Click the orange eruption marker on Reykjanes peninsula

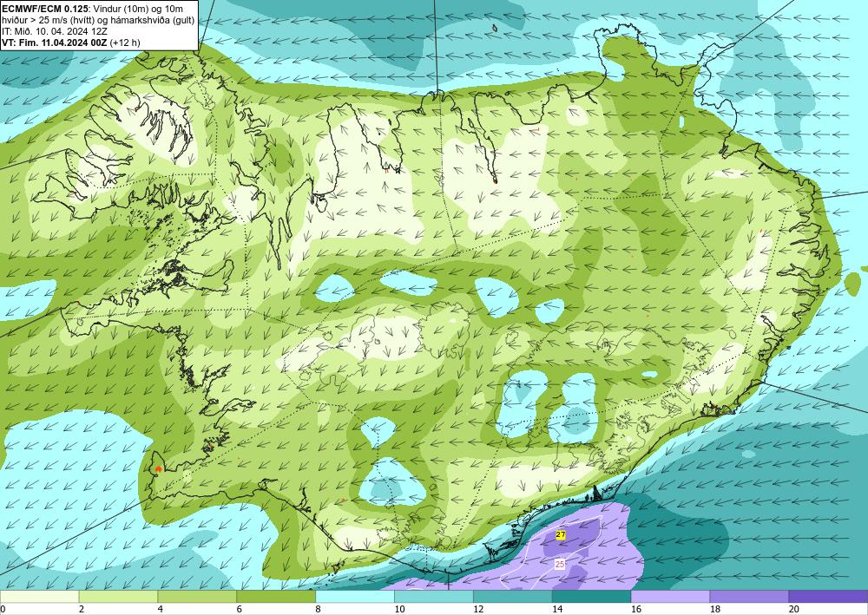click(x=158, y=468)
